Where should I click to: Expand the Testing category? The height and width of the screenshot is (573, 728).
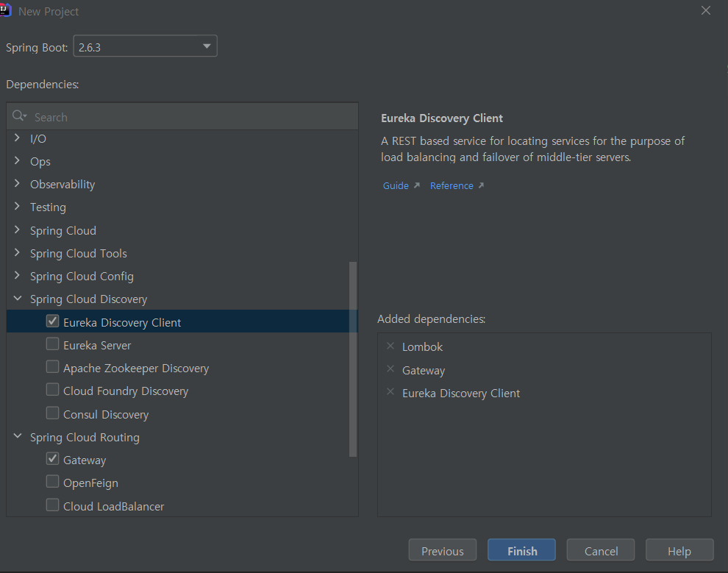coord(17,206)
